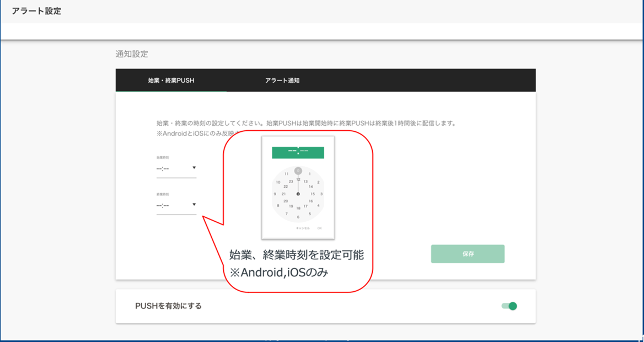Click the 始業時刻 time field showing --:--

(x=176, y=169)
